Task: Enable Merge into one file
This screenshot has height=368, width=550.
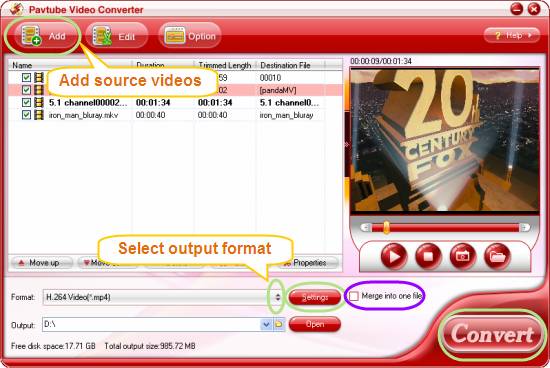Action: tap(354, 296)
